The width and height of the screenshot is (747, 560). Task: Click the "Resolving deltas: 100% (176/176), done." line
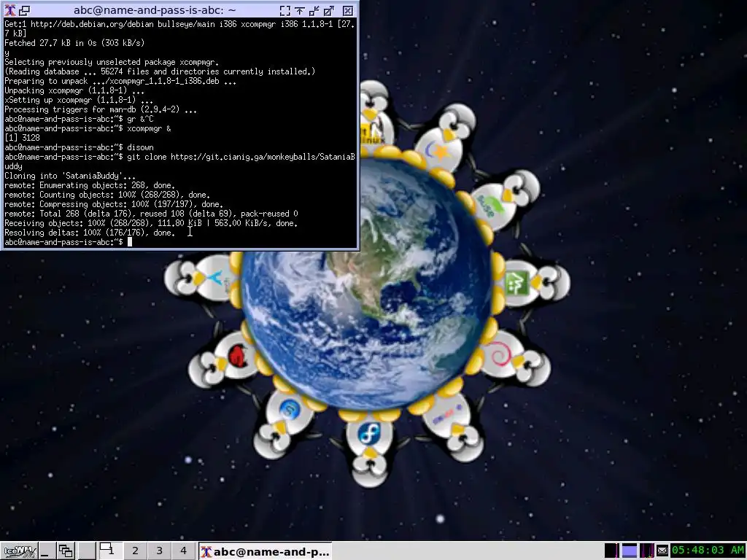tap(90, 233)
